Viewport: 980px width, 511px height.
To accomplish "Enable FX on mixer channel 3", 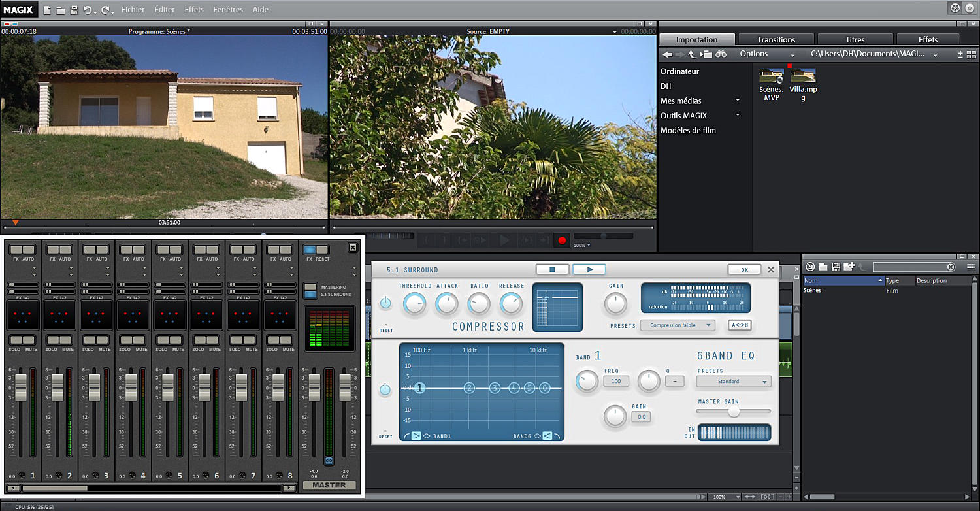I will coord(90,250).
